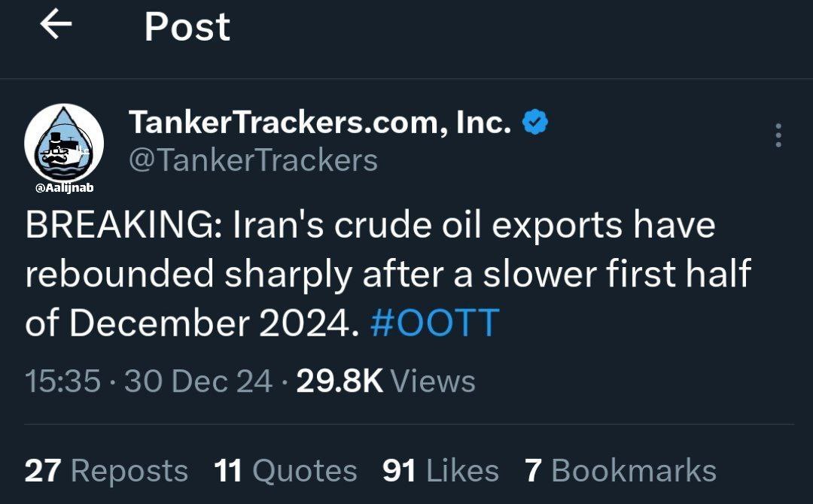Click the 15:35 post time
The height and width of the screenshot is (504, 813).
coord(62,381)
